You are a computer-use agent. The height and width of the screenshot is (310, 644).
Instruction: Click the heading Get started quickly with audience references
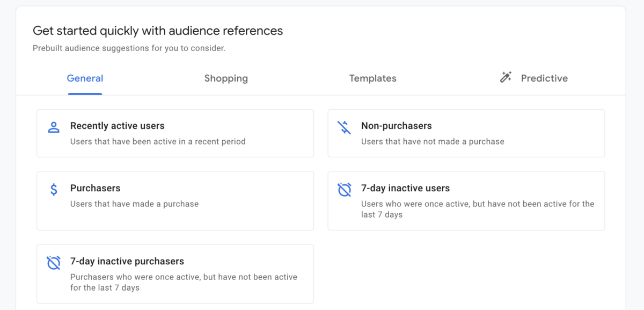pyautogui.click(x=158, y=31)
